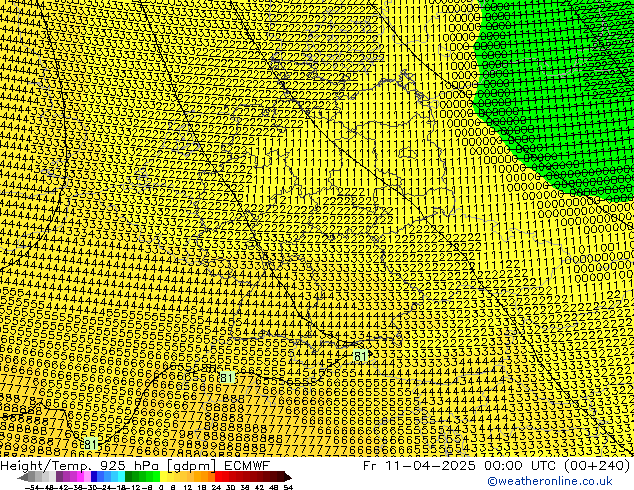Open the weatheronline.co.uk copyright link
The image size is (634, 490).
550,481
